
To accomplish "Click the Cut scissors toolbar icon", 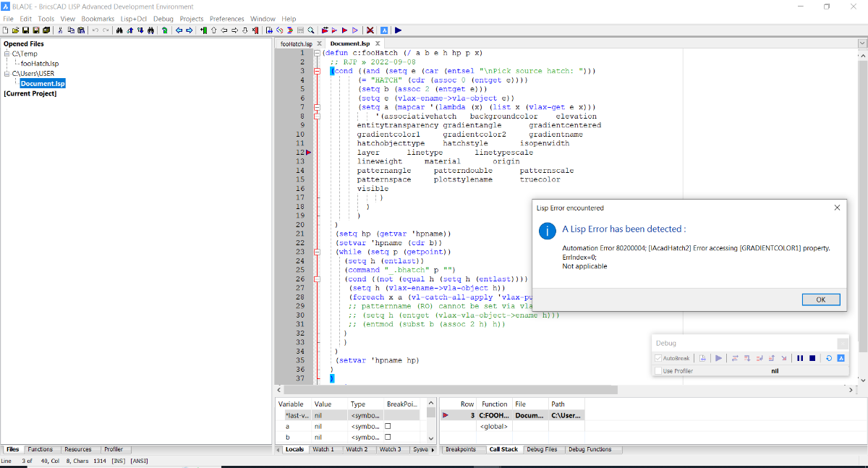I will coord(61,30).
